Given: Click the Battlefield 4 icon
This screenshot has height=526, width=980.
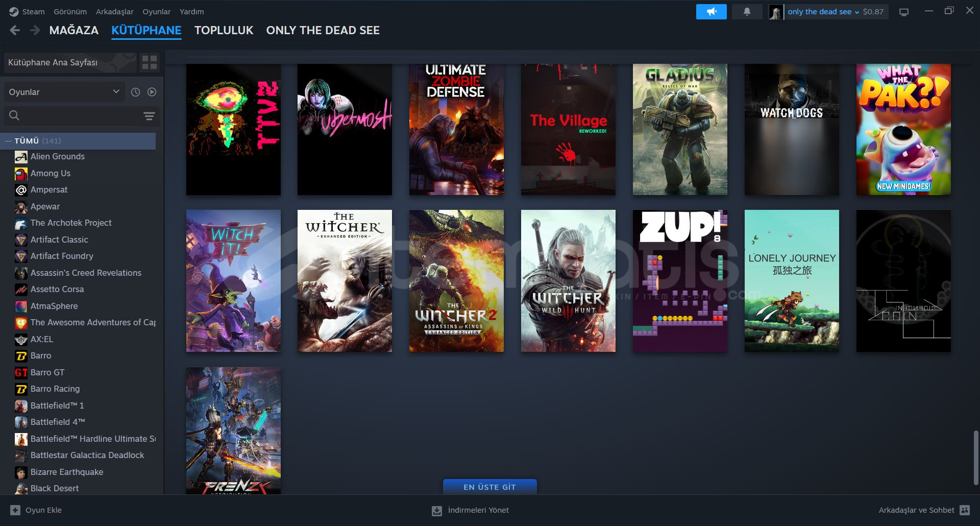Looking at the screenshot, I should (x=21, y=422).
